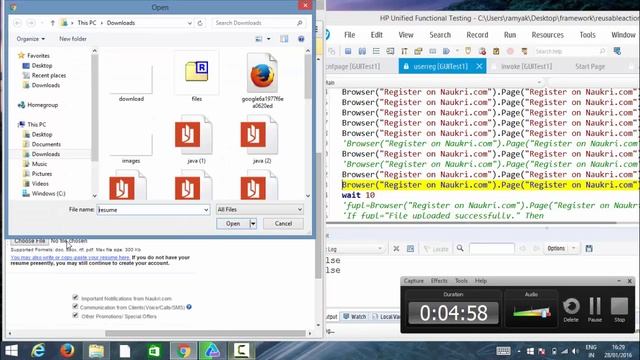Select Videos under This PC
640x360 pixels.
point(36,184)
